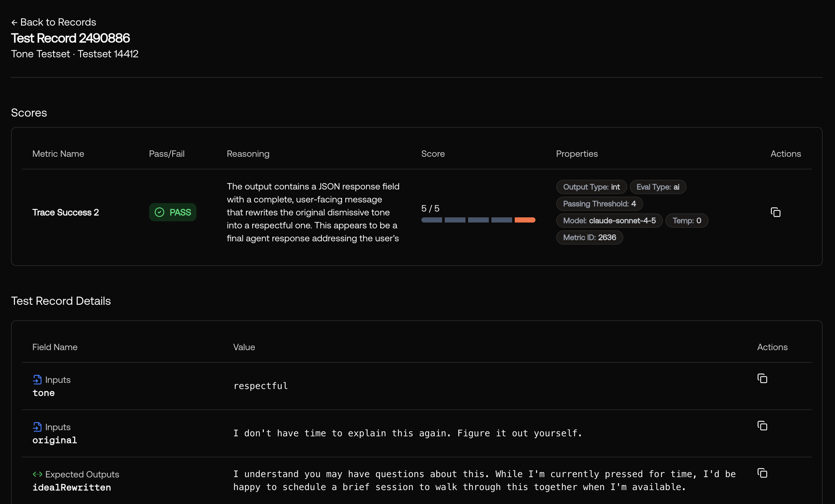
Task: Click the Pass/Fail column header
Action: click(167, 154)
